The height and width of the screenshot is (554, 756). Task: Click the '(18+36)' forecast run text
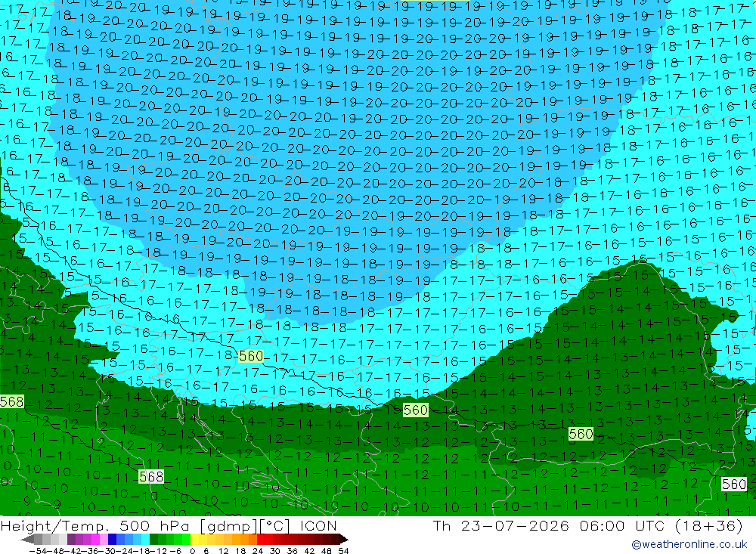(x=709, y=525)
